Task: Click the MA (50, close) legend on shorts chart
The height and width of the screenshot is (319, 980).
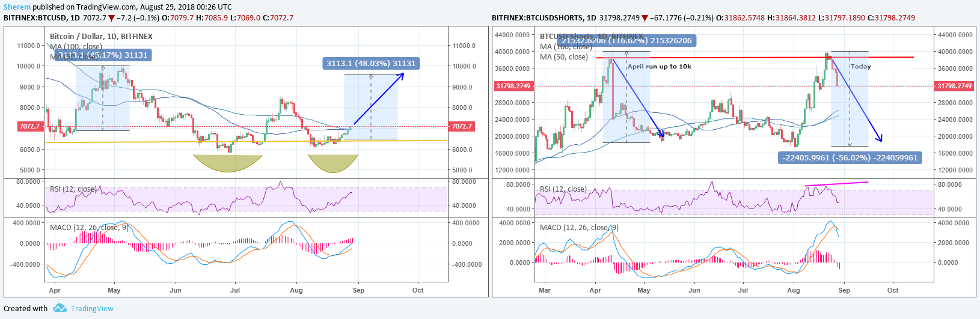Action: 564,57
